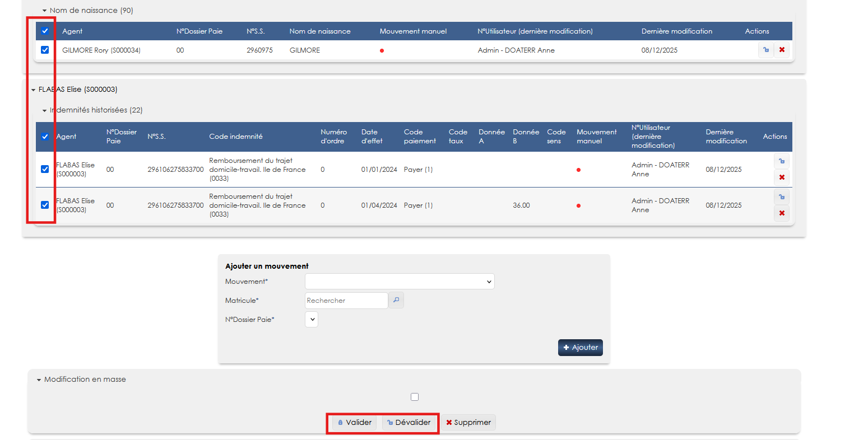
Task: Delete the FLABAS Elise 01/01/2024 indemnité row
Action: [781, 177]
